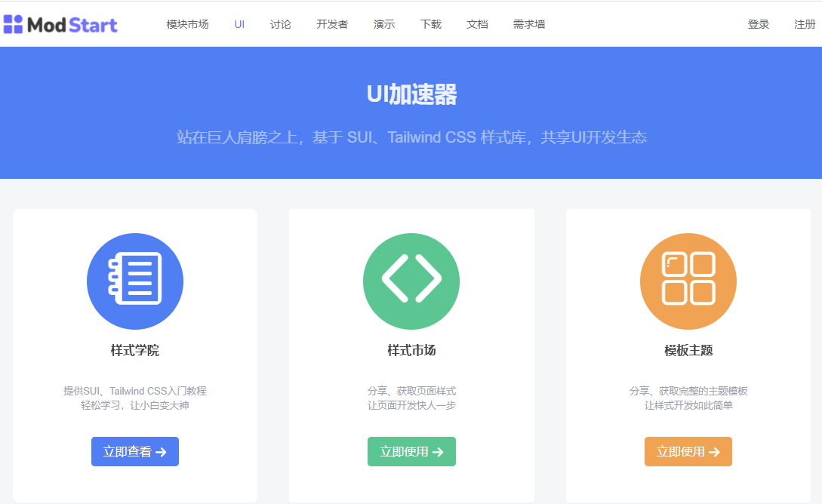Select the UI navigation tab
Viewport: 822px width, 504px height.
[x=239, y=23]
